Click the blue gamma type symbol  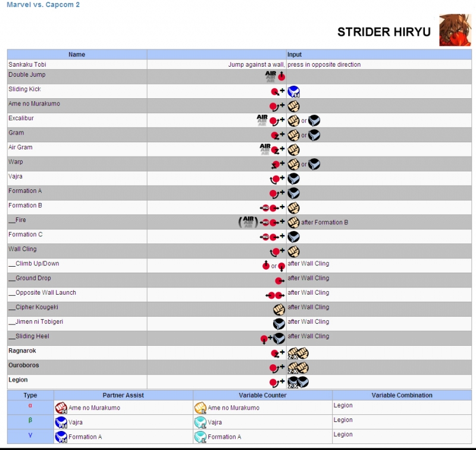[30, 435]
